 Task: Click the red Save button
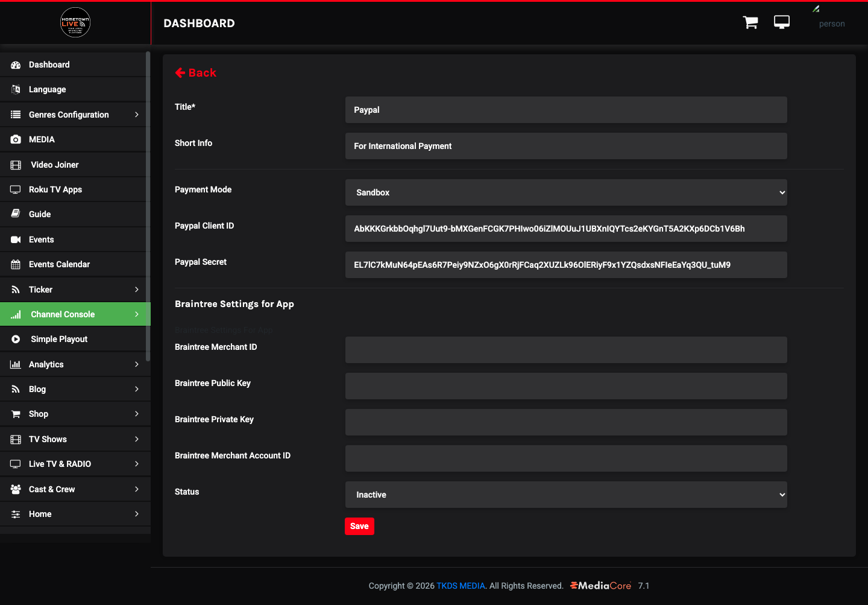tap(359, 526)
